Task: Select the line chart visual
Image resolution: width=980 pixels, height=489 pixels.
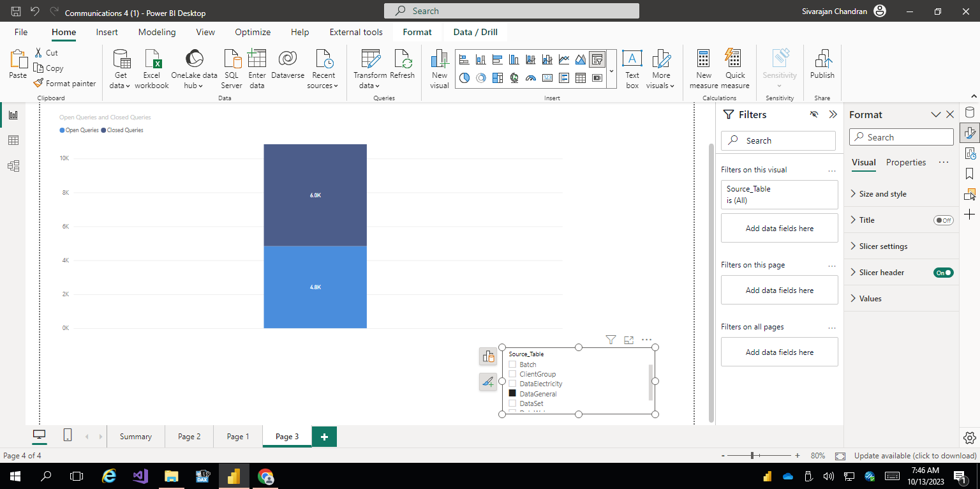Action: point(564,59)
